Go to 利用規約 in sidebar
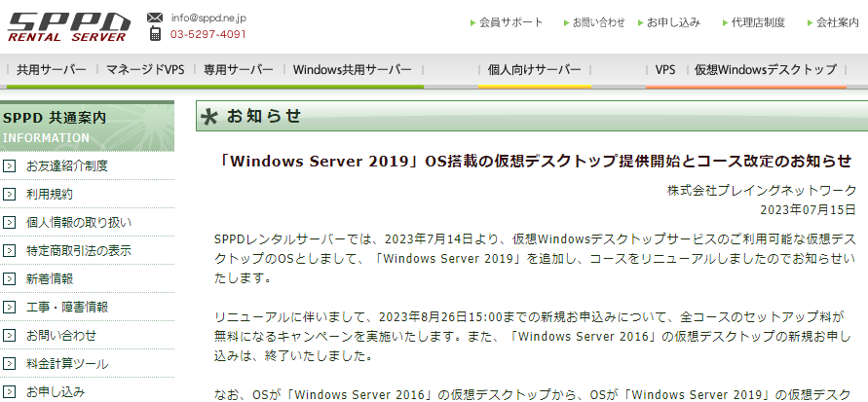 (50, 194)
